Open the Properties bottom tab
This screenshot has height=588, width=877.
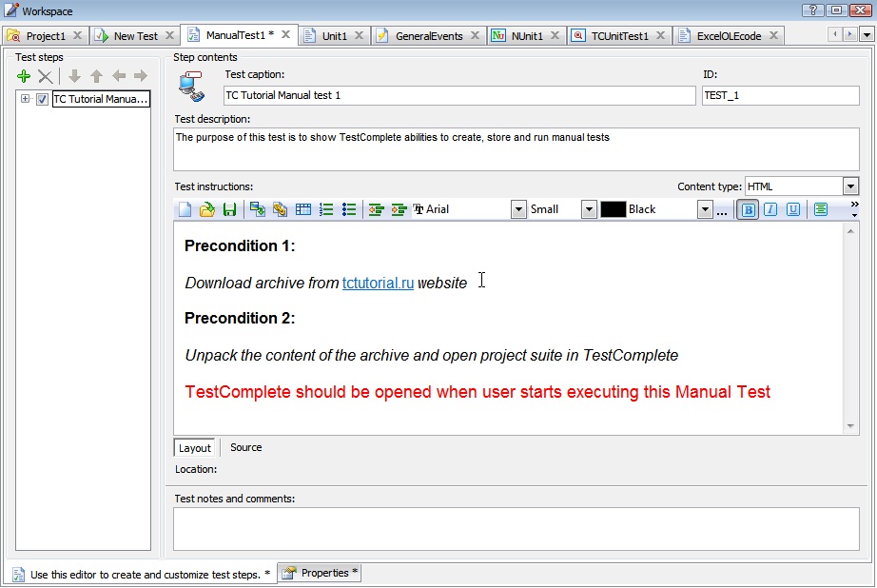point(320,573)
